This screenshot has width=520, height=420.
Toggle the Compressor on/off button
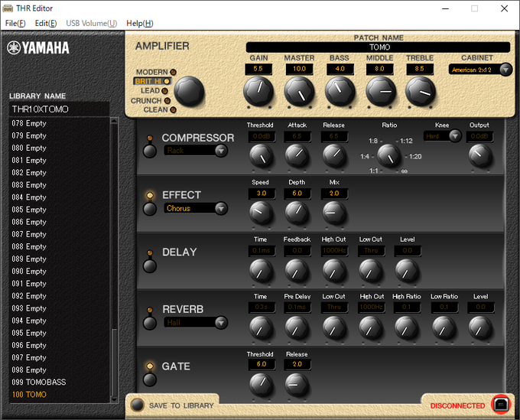pyautogui.click(x=150, y=151)
